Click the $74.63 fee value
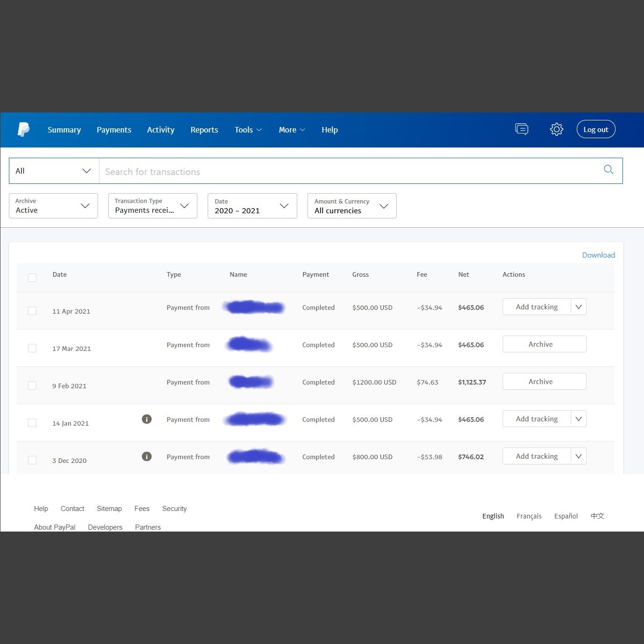The image size is (644, 644). point(427,382)
